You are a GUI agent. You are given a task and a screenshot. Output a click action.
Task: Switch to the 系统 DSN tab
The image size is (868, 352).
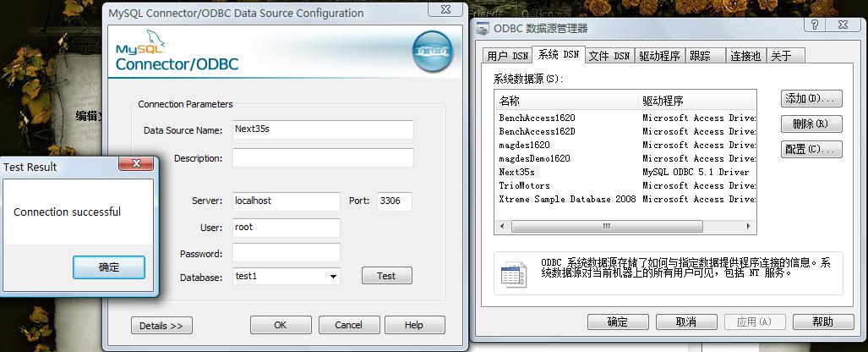pyautogui.click(x=558, y=54)
